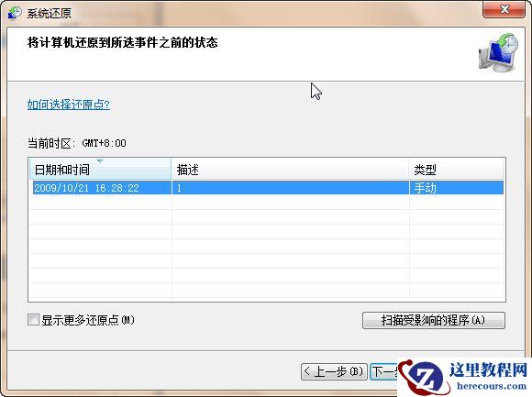Click the System Restore title bar icon
This screenshot has width=532, height=397.
click(15, 13)
